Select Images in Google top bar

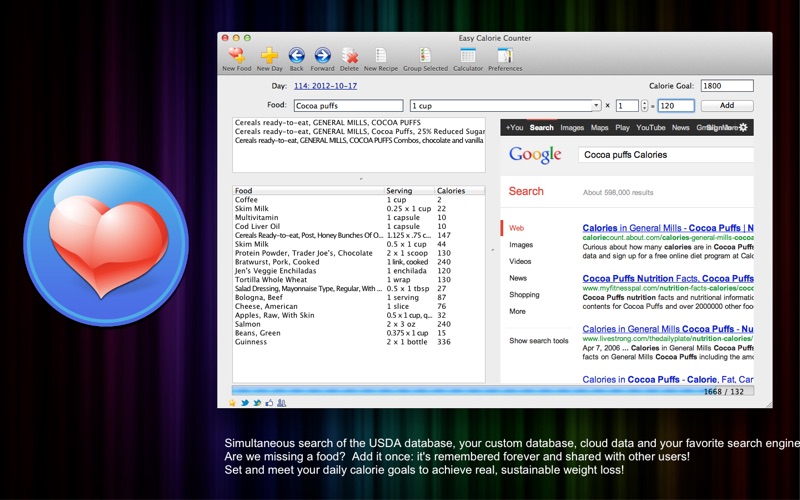(x=572, y=128)
